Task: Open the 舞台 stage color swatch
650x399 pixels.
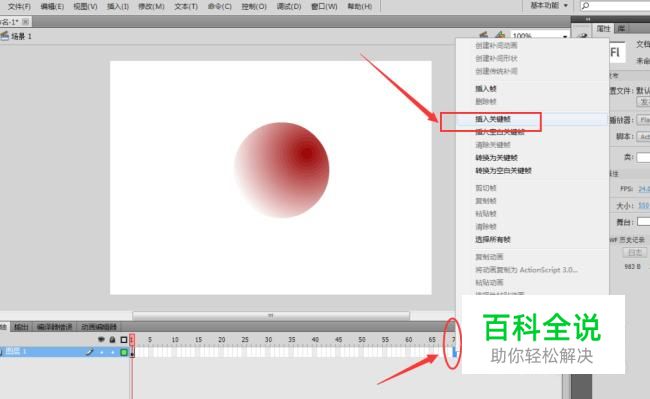Action: (x=643, y=222)
